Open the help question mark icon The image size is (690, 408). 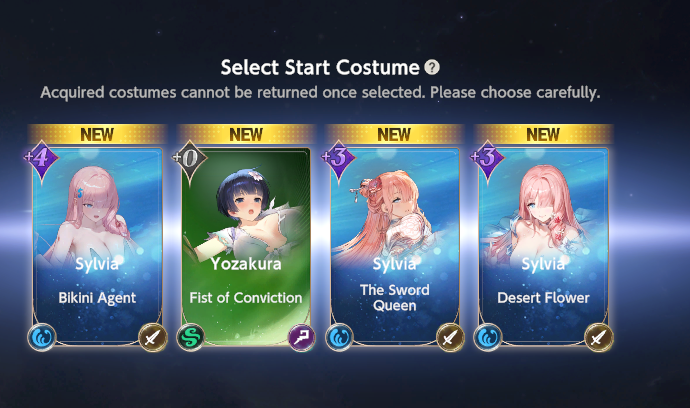(432, 67)
